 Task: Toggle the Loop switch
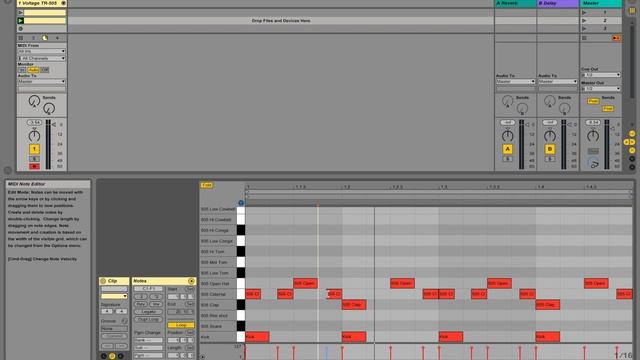[181, 325]
